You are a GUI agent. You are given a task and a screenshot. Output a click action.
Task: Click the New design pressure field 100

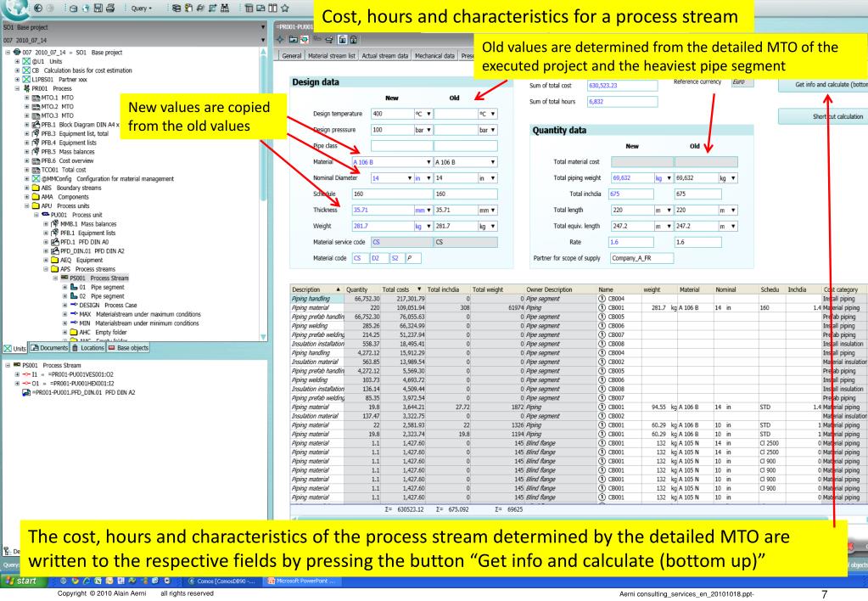click(x=393, y=130)
